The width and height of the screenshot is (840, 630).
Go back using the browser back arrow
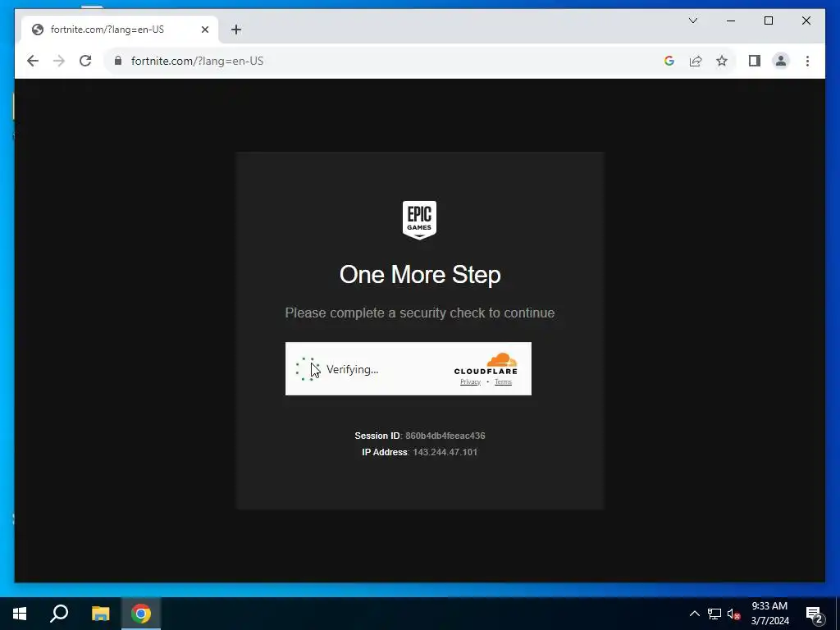click(x=33, y=61)
